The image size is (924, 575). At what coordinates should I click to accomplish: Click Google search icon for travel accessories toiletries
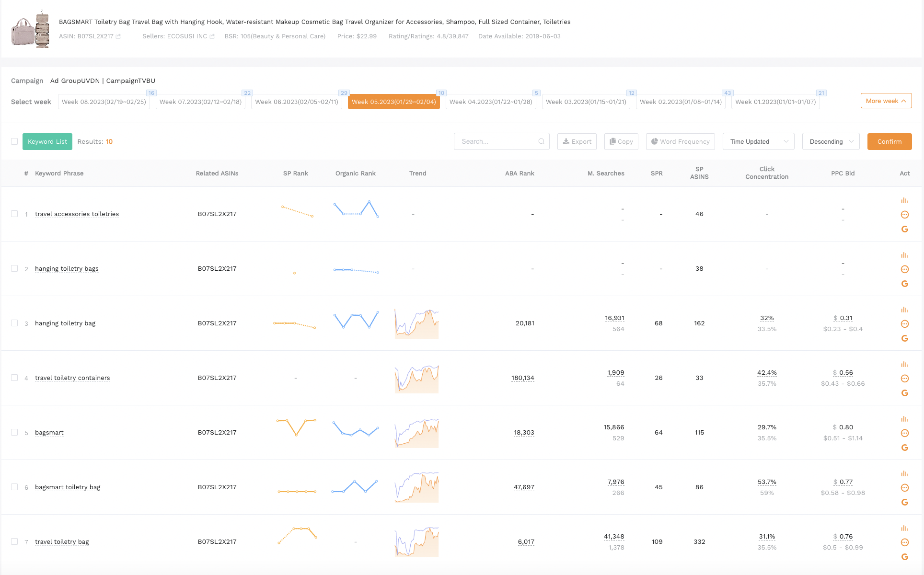(905, 229)
